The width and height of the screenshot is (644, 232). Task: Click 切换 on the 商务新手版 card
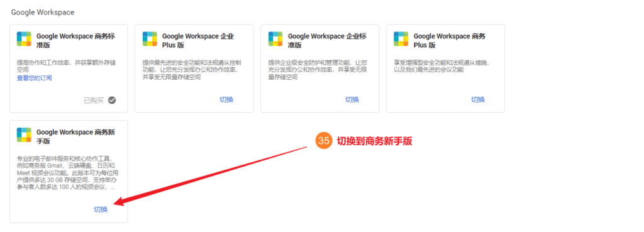101,209
